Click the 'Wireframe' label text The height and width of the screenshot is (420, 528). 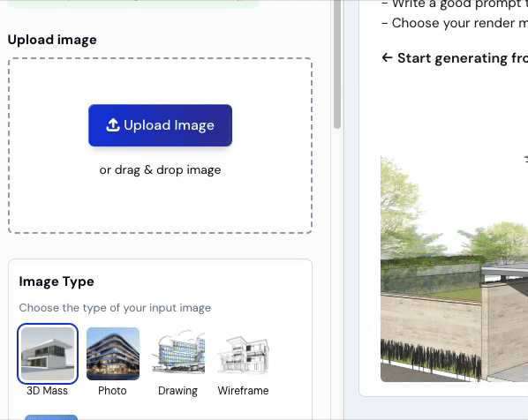243,391
